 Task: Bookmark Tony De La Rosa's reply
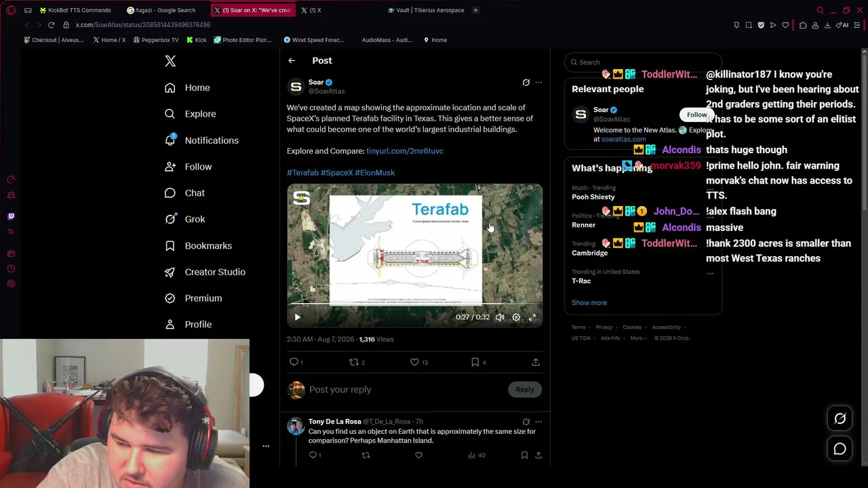[524, 455]
